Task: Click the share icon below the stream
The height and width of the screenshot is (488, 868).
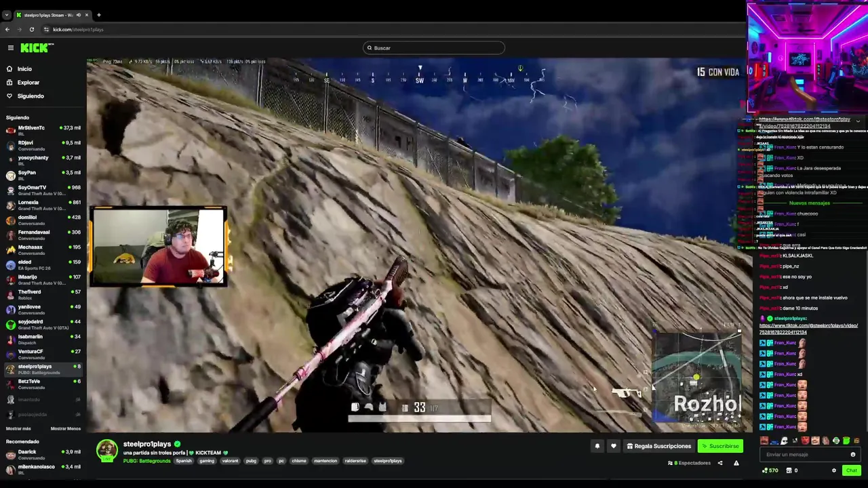Action: coord(720,463)
